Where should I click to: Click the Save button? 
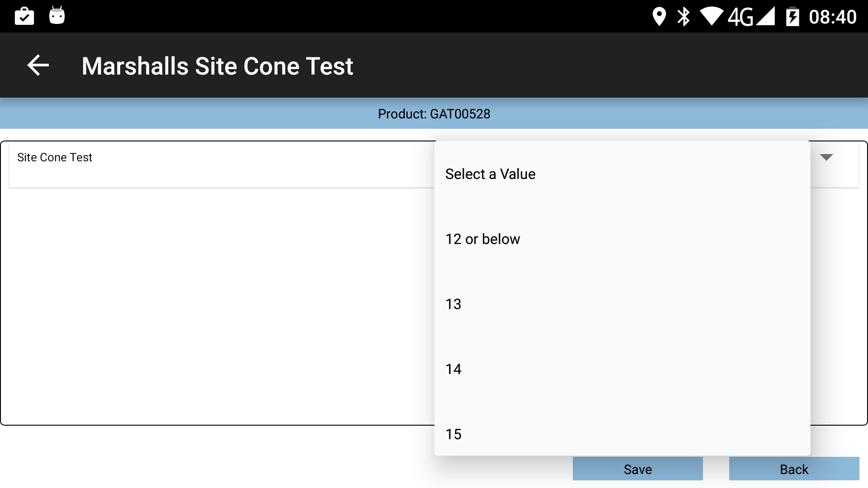click(637, 469)
